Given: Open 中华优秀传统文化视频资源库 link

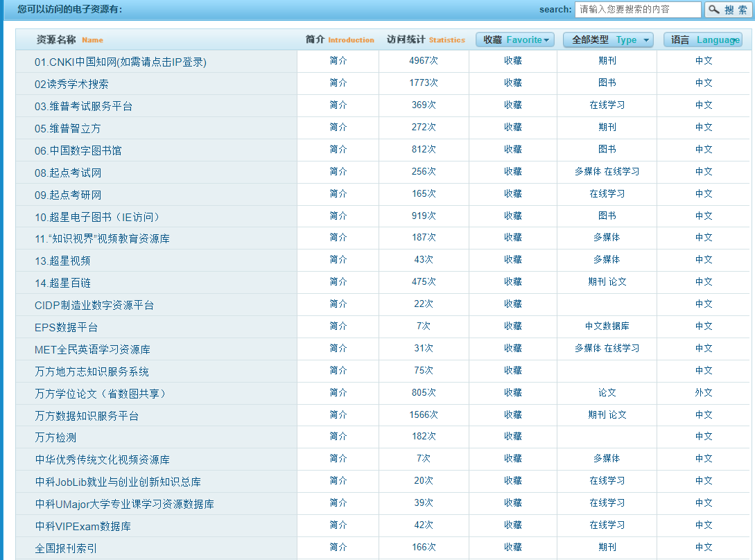Looking at the screenshot, I should [x=102, y=460].
